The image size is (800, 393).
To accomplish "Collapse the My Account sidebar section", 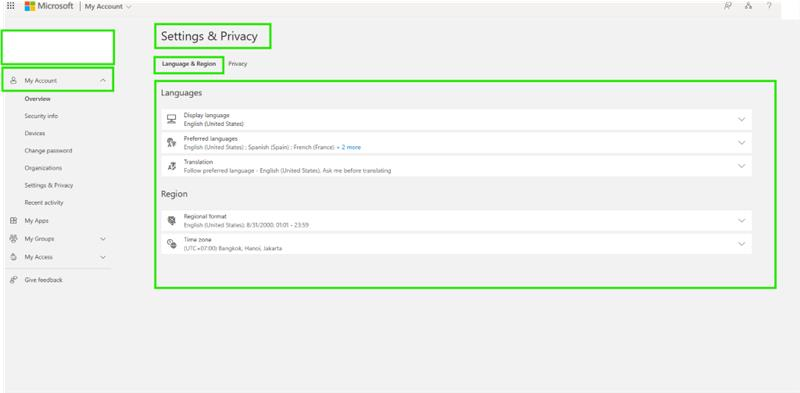I will pos(103,81).
